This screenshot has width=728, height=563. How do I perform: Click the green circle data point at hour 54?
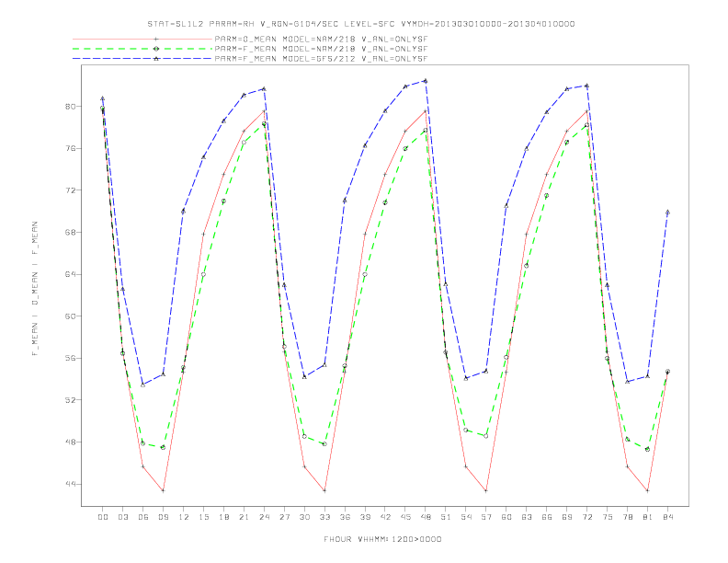(466, 431)
